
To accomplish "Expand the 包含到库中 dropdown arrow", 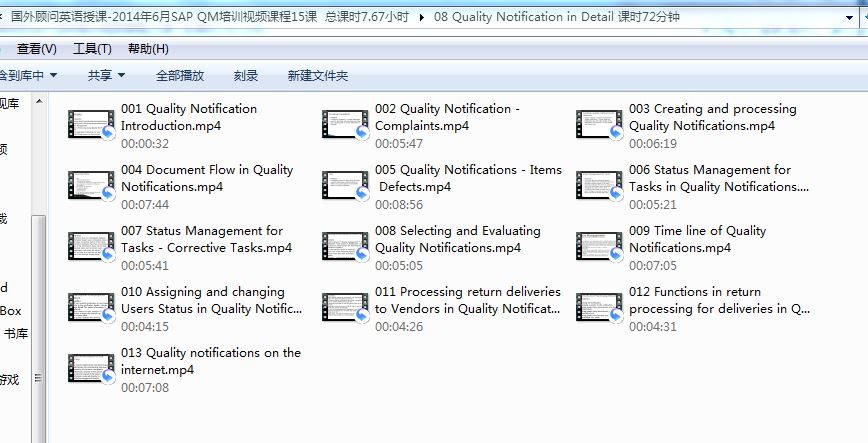I will [x=54, y=75].
